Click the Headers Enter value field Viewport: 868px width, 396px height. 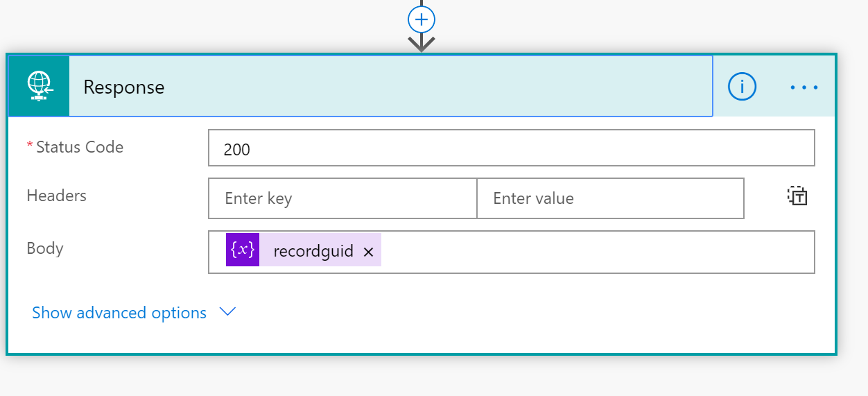(610, 198)
